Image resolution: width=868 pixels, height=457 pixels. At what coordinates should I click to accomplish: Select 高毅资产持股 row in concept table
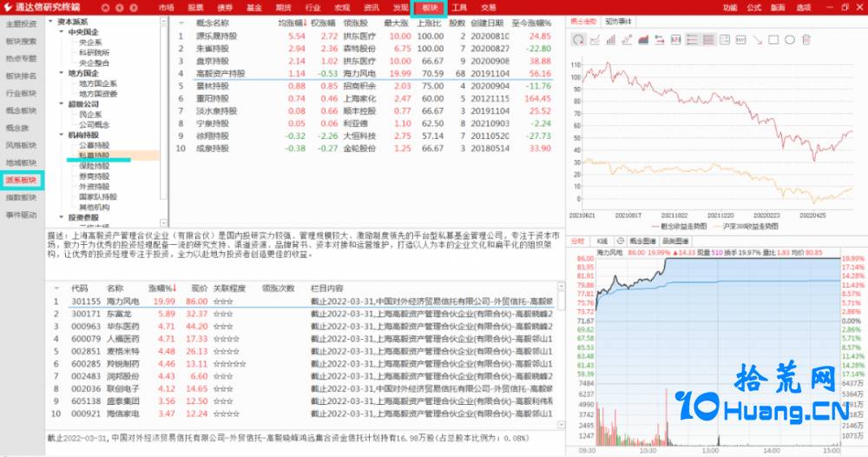click(x=365, y=73)
